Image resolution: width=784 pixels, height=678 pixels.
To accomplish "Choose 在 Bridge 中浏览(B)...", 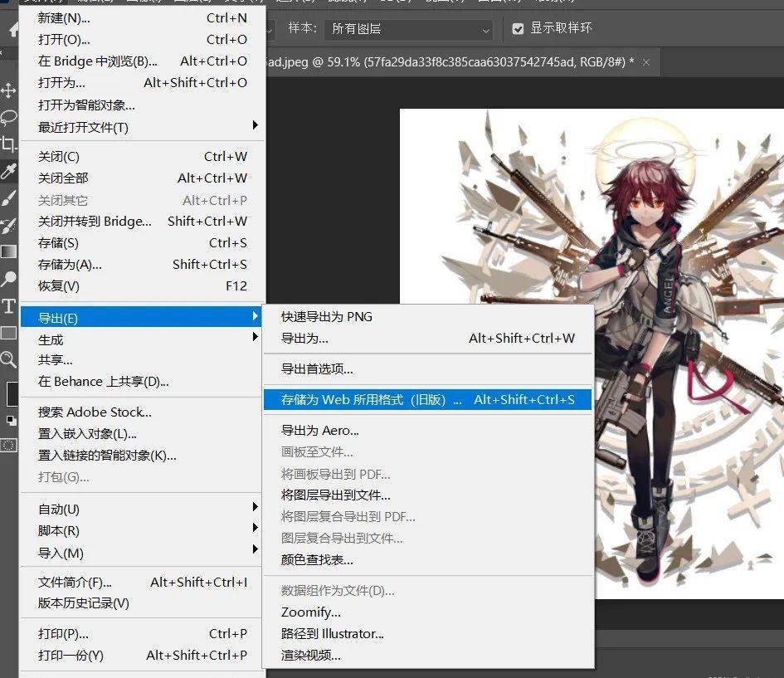I will (x=143, y=61).
